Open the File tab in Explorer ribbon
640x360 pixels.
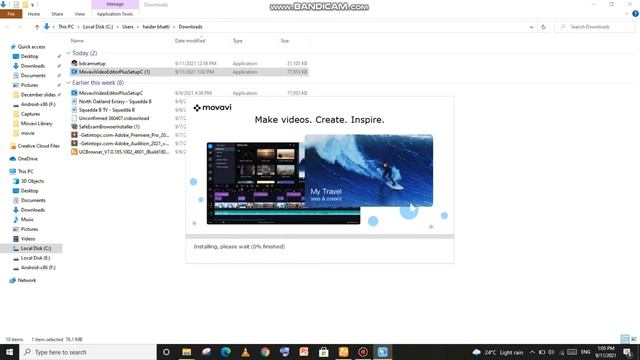point(11,14)
